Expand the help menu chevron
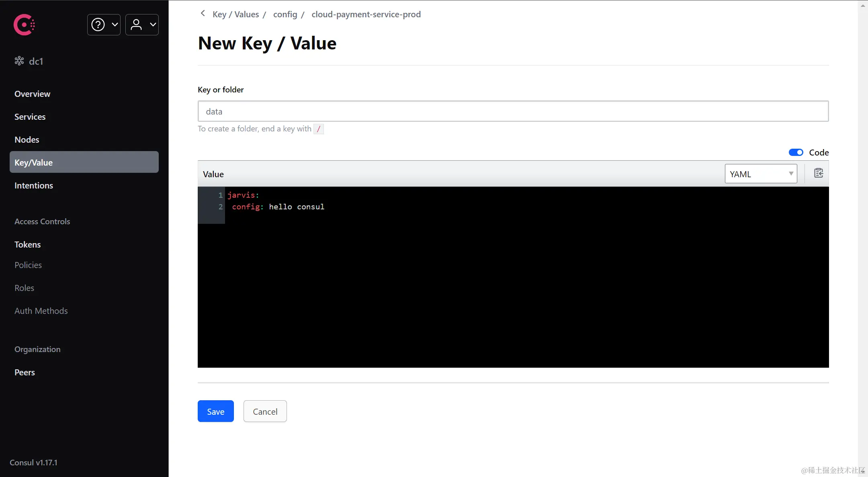 pyautogui.click(x=115, y=25)
